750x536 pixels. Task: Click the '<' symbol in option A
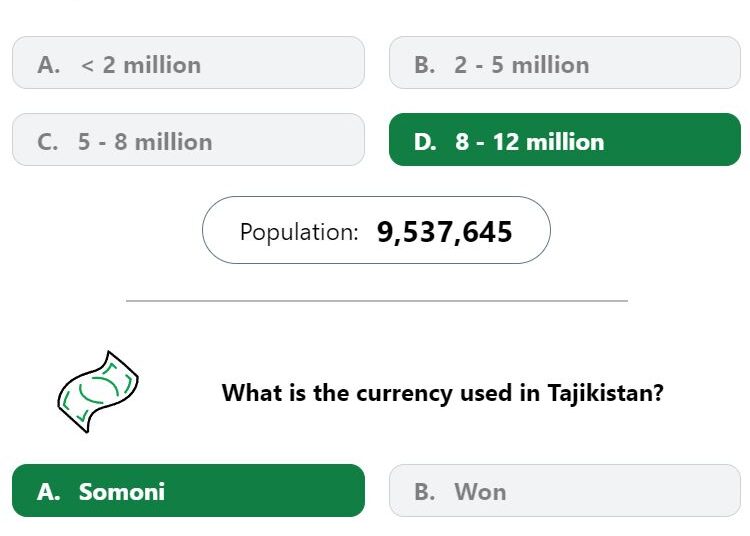tap(87, 66)
